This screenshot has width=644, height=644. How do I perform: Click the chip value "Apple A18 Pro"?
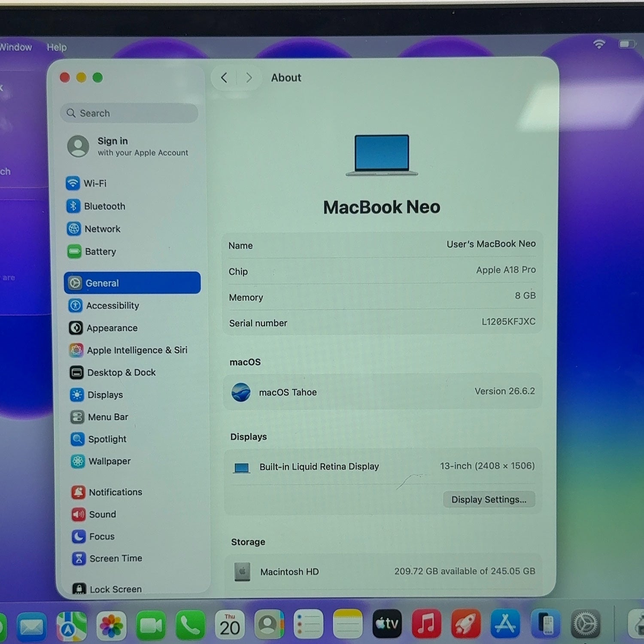pyautogui.click(x=506, y=270)
